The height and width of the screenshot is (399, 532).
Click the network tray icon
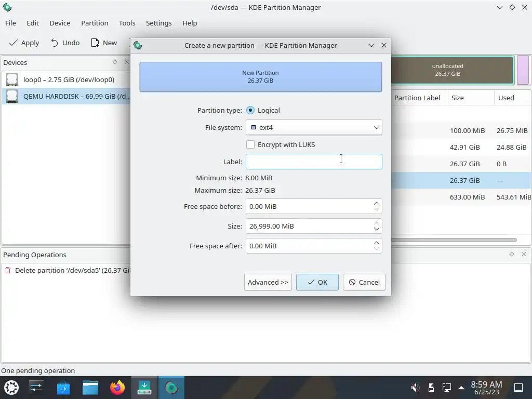pyautogui.click(x=446, y=388)
